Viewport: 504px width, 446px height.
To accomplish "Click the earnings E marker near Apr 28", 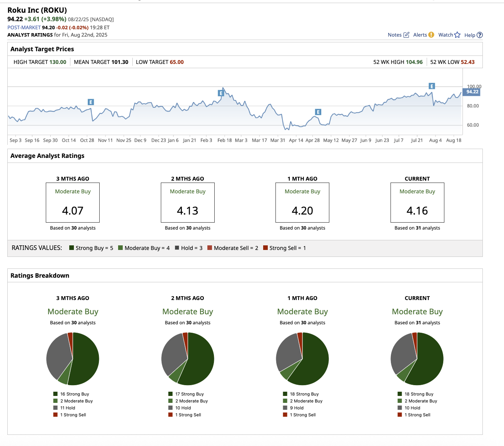I will [318, 112].
